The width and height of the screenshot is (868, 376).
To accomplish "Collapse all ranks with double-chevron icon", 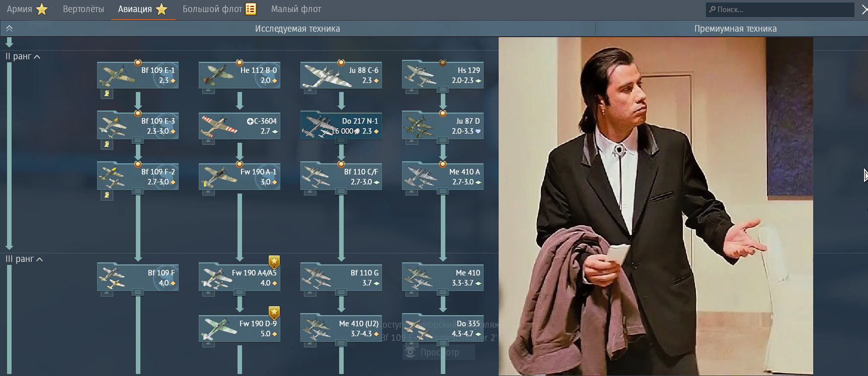I will click(9, 29).
